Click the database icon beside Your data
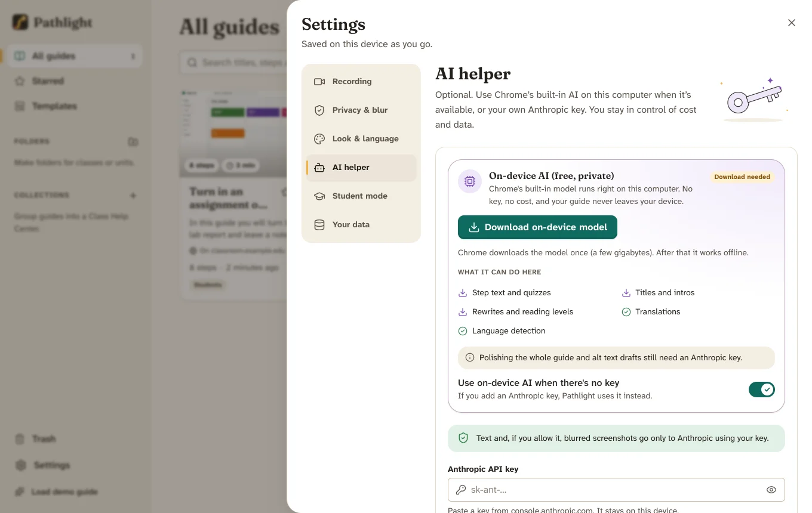812x513 pixels. [x=319, y=225]
